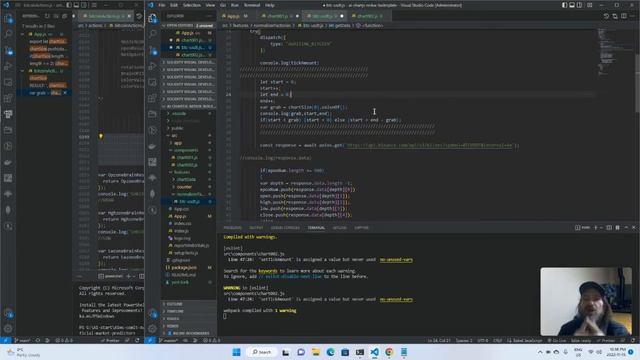Screen dimensions: 640x360
Task: Show the PROBLEMS panel tab
Action: 233,228
